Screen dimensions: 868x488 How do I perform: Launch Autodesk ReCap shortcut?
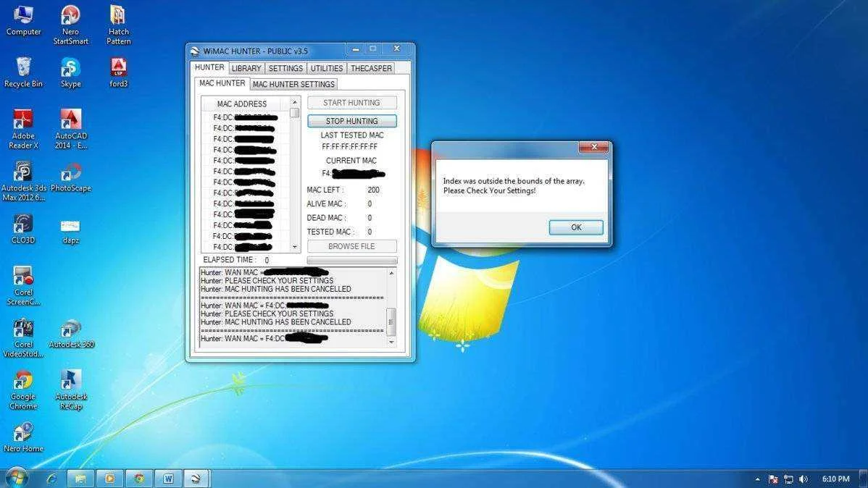point(71,390)
